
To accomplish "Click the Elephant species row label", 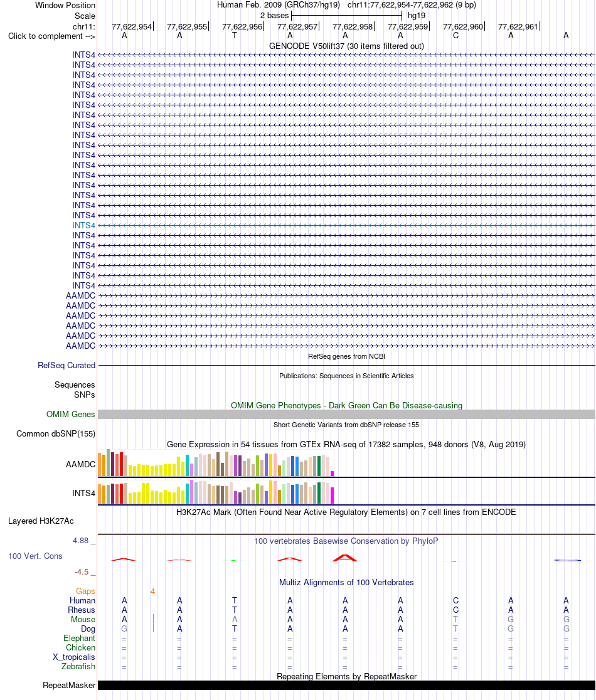I will (x=80, y=639).
